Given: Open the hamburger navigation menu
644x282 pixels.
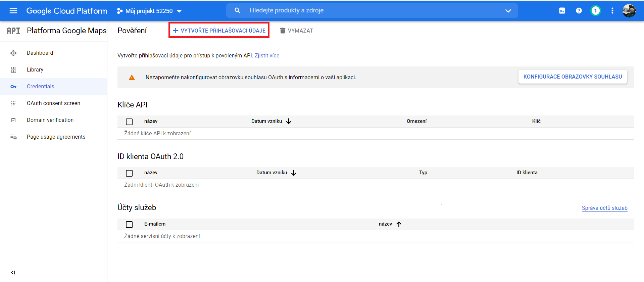Looking at the screenshot, I should [13, 11].
